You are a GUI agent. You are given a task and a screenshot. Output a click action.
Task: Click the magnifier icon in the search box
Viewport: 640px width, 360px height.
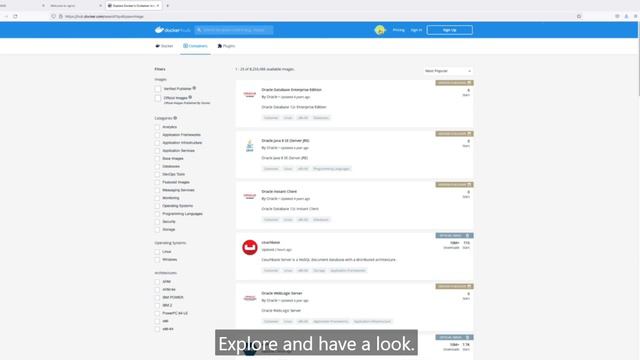point(199,30)
